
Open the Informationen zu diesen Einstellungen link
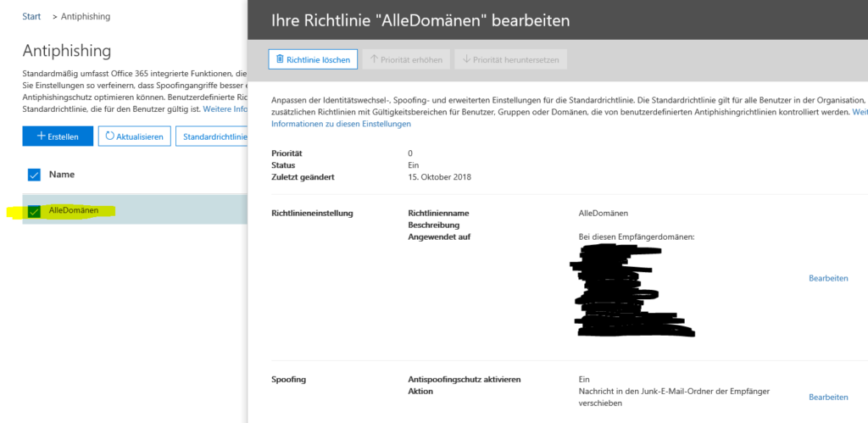(x=341, y=124)
